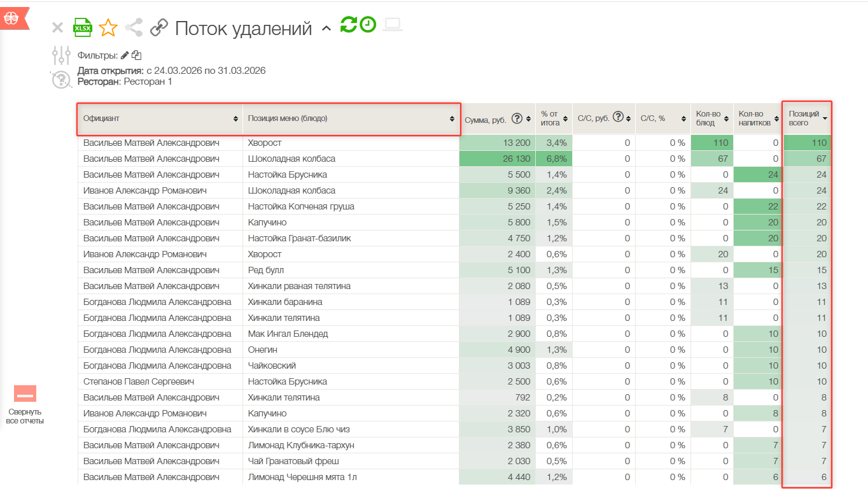Click the Ресторан 1 filter value
The height and width of the screenshot is (489, 868).
click(148, 81)
